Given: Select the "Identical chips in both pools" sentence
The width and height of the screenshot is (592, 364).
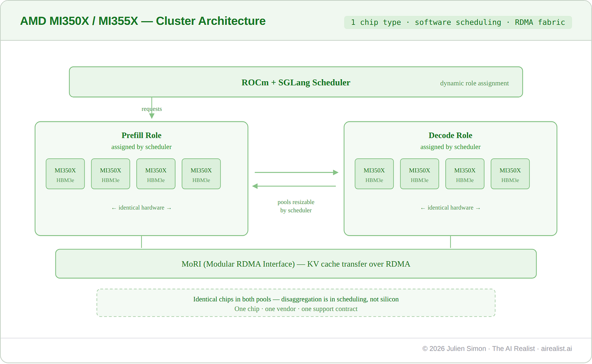Looking at the screenshot, I should 296,299.
